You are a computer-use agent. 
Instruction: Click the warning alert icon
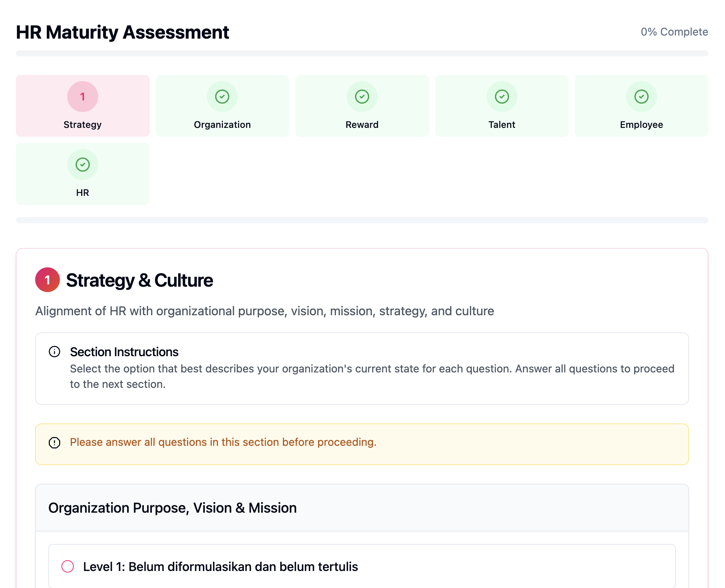point(54,442)
